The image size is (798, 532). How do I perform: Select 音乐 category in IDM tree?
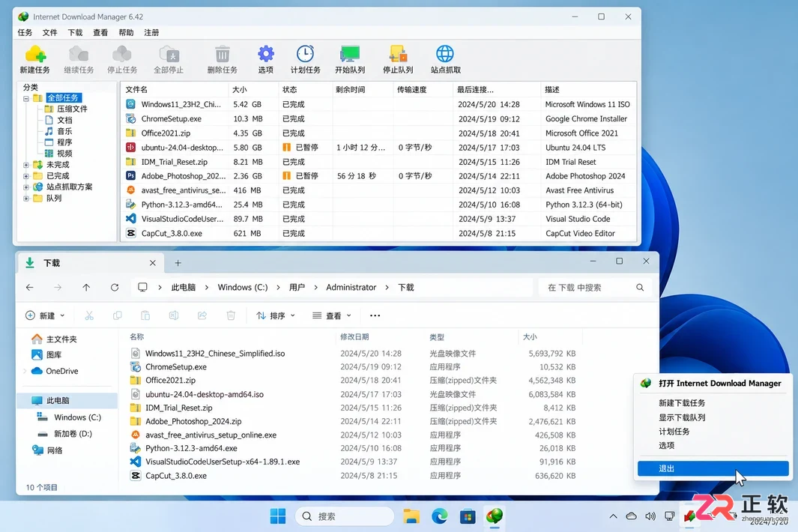pyautogui.click(x=64, y=131)
